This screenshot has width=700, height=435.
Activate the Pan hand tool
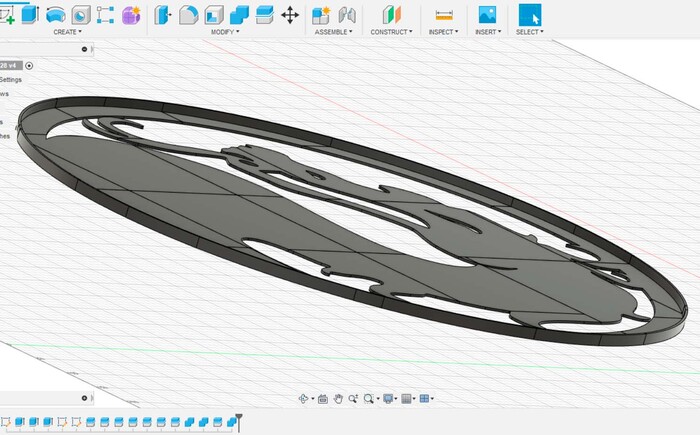[339, 399]
